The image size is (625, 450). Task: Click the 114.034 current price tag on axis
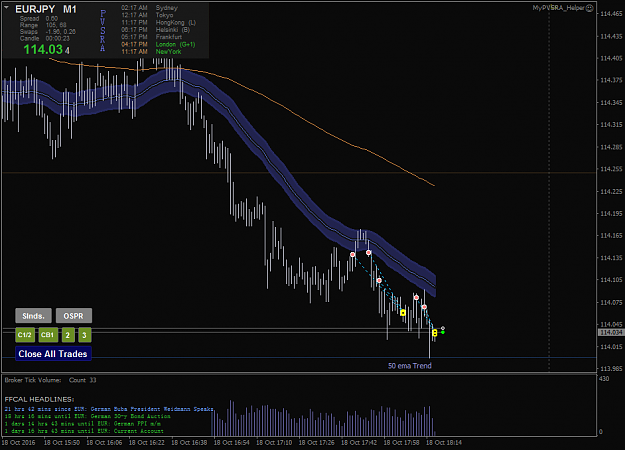pyautogui.click(x=611, y=332)
